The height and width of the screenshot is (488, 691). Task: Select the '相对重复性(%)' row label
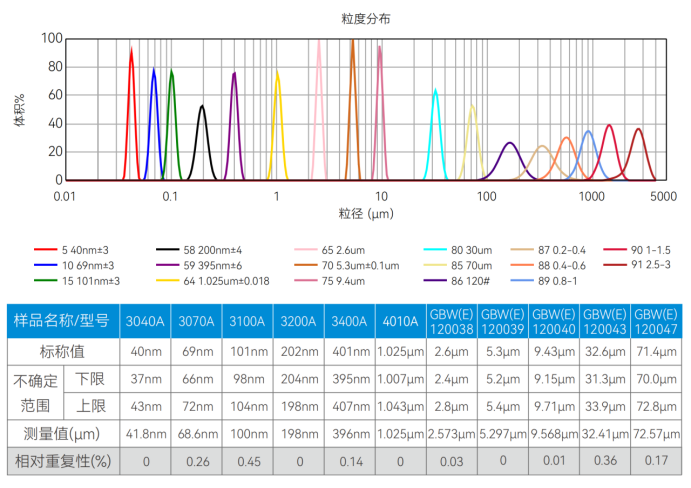pos(62,462)
